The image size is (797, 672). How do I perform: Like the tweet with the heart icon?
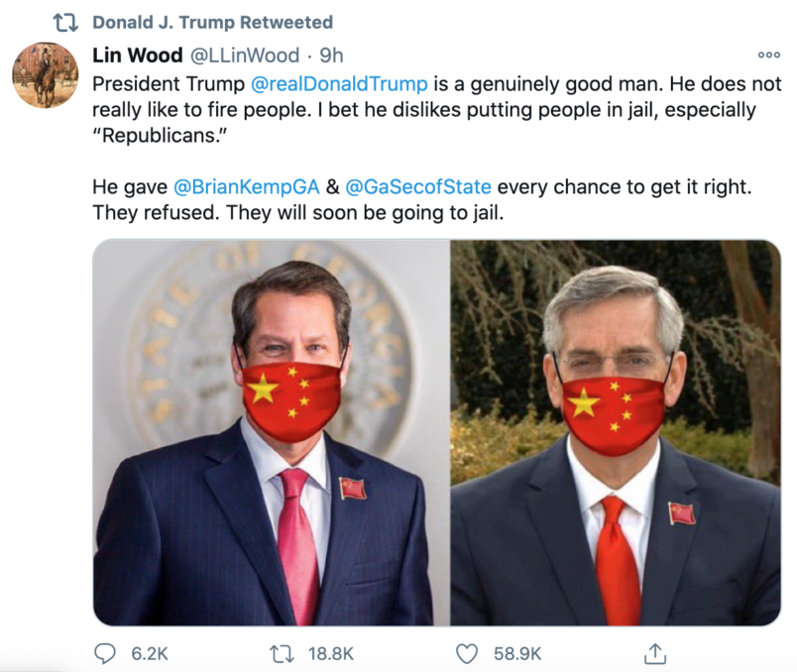click(x=467, y=654)
